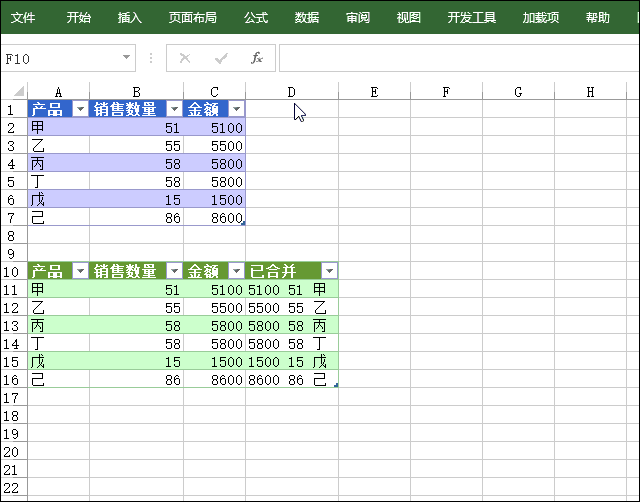Select column F header
640x502 pixels.
click(x=446, y=92)
